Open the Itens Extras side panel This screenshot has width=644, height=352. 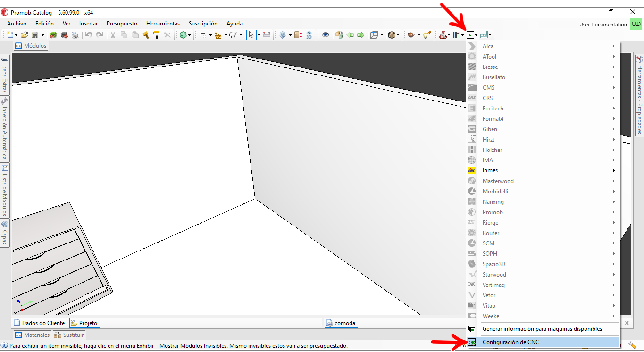tap(5, 75)
